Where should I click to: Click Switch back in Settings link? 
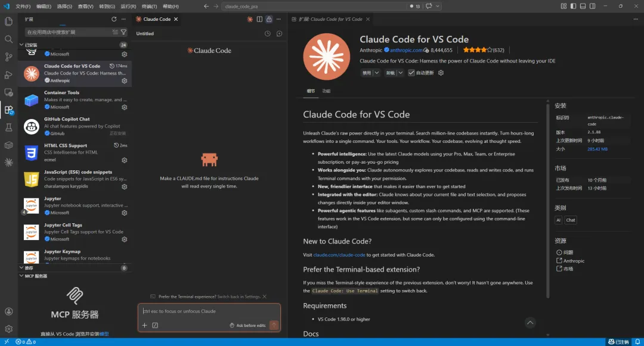pyautogui.click(x=239, y=297)
